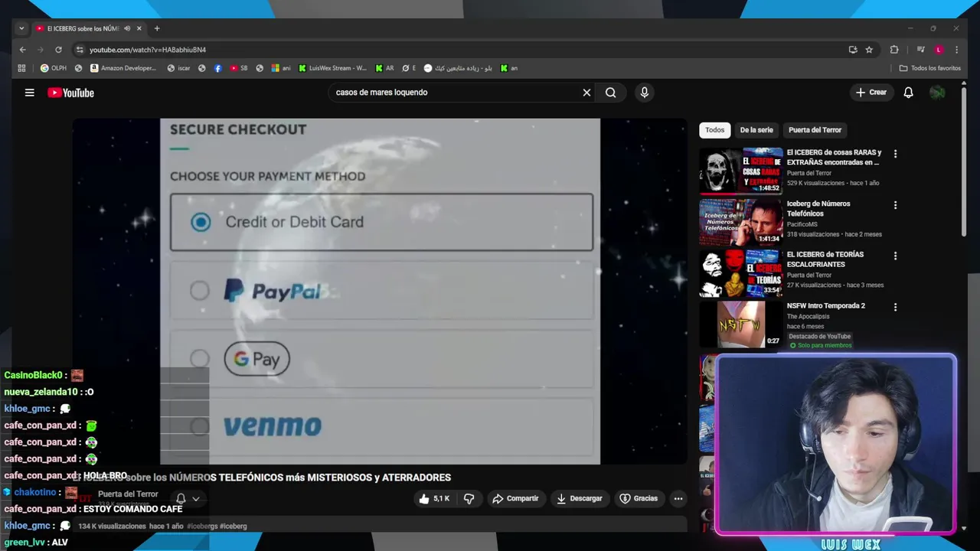
Task: Open the apps grid in bookmarks bar
Action: coord(21,68)
